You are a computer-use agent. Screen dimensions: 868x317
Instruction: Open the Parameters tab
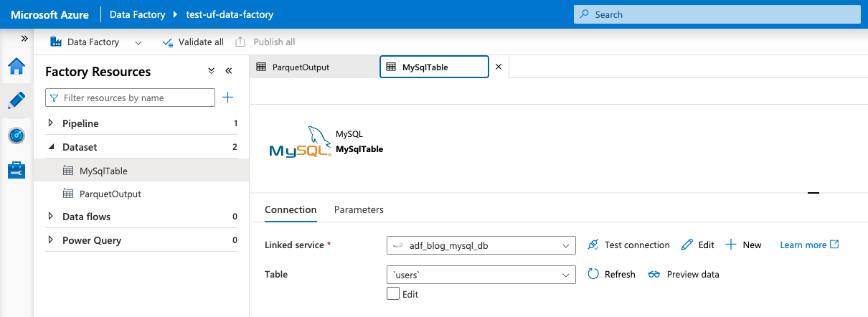[359, 209]
